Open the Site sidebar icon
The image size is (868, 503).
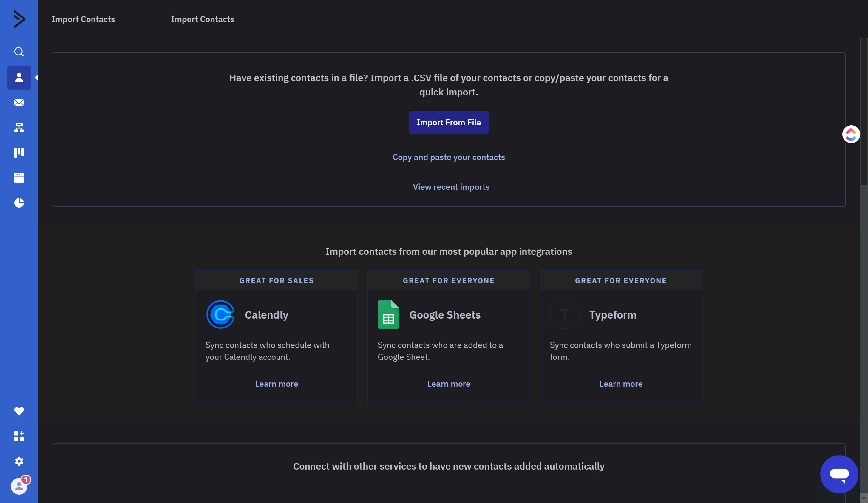[x=19, y=178]
